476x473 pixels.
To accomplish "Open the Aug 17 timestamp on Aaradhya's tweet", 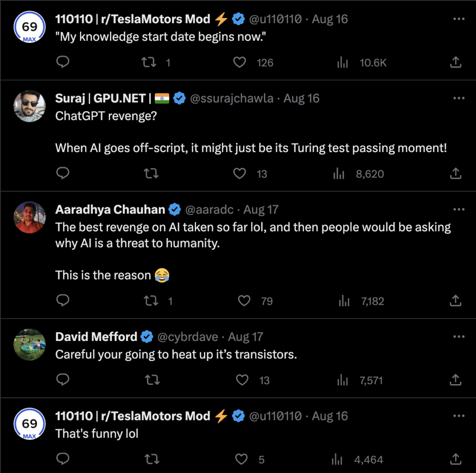I will click(261, 209).
